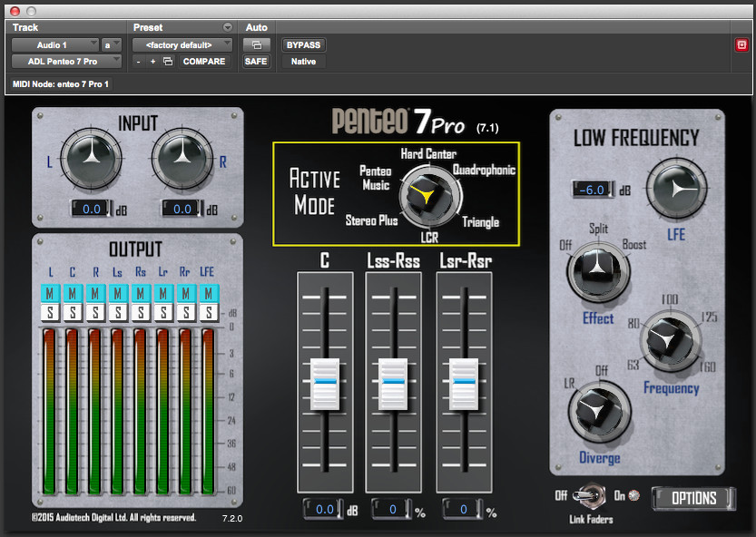The height and width of the screenshot is (537, 756).
Task: Mute the LFE output channel
Action: tap(209, 293)
